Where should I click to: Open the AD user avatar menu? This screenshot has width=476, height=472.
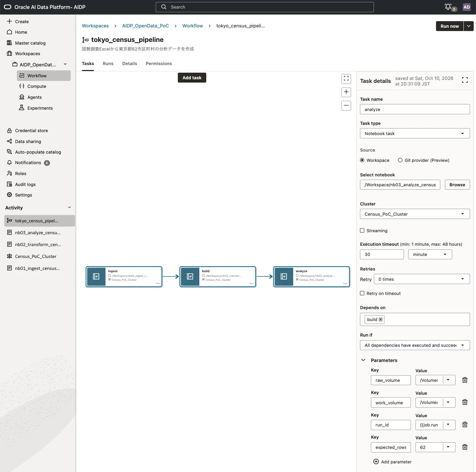pyautogui.click(x=467, y=7)
